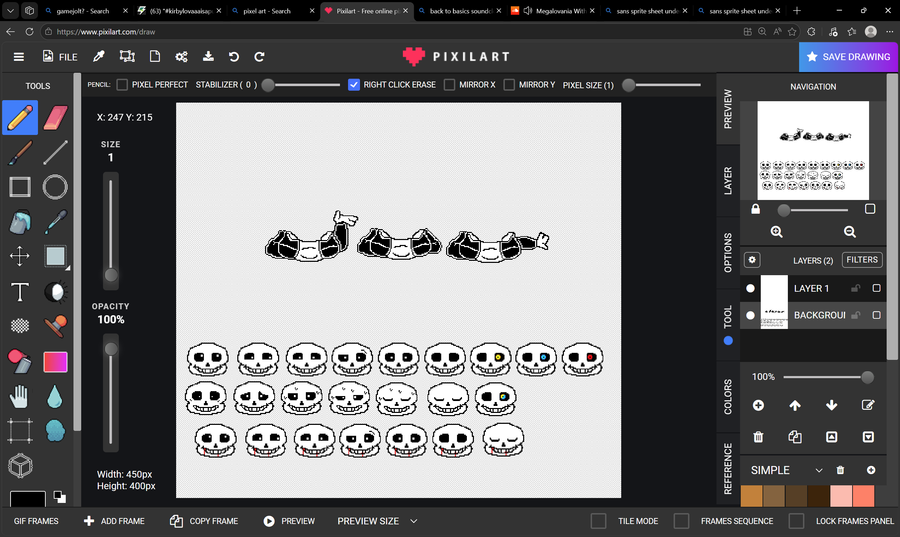Select the Text tool
The image size is (900, 537).
click(x=20, y=291)
